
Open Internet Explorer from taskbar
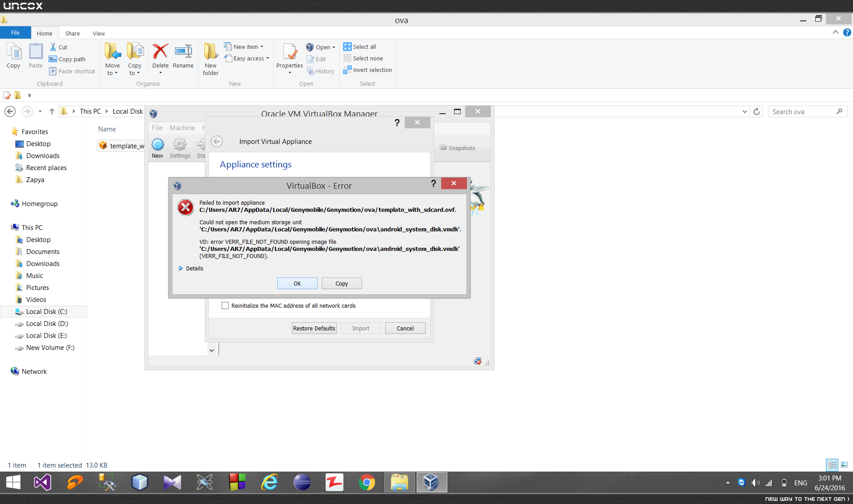[x=269, y=482]
